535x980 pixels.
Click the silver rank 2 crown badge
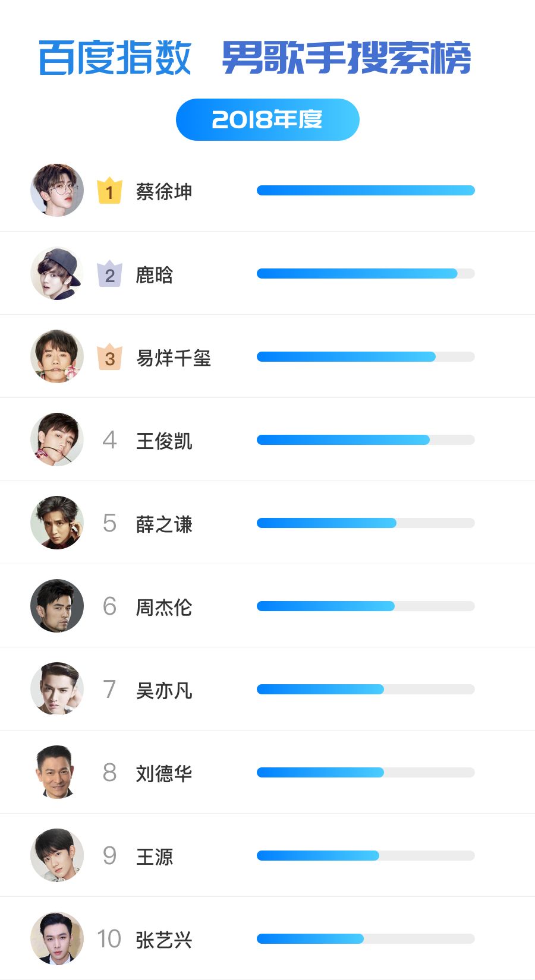[109, 274]
